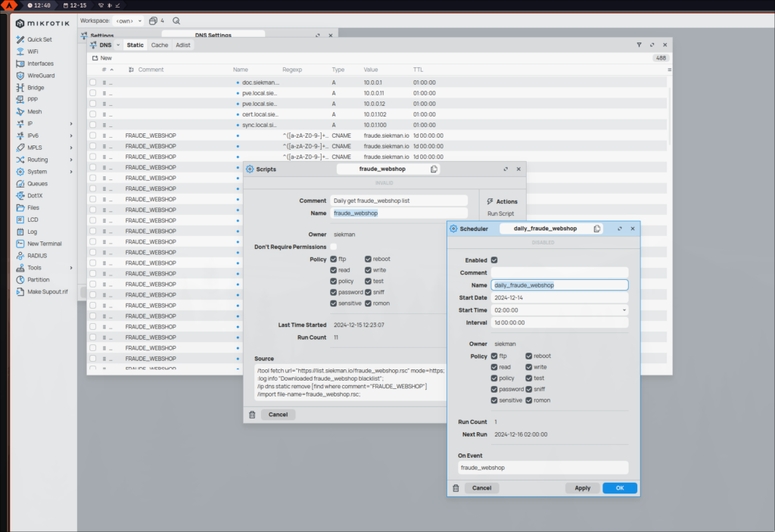Open the Start Time dropdown
Screen dimensions: 775x532
pos(624,310)
